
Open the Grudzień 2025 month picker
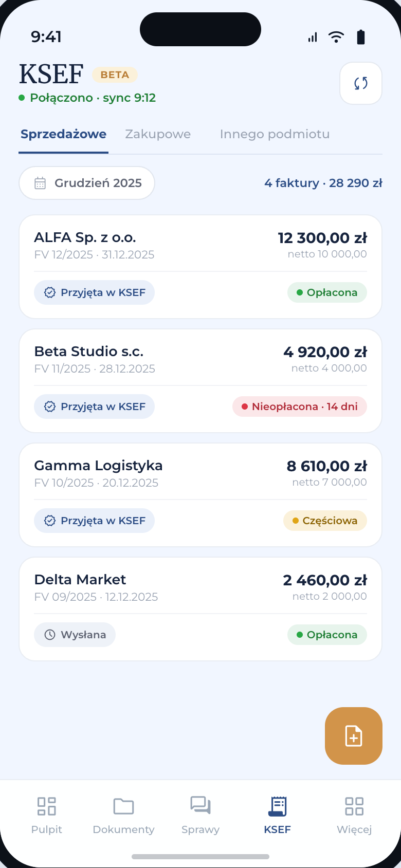(87, 183)
